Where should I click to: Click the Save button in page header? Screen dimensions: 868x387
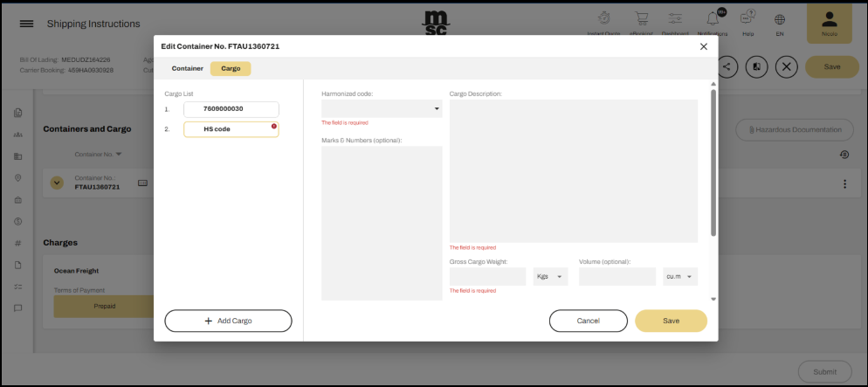pyautogui.click(x=832, y=66)
